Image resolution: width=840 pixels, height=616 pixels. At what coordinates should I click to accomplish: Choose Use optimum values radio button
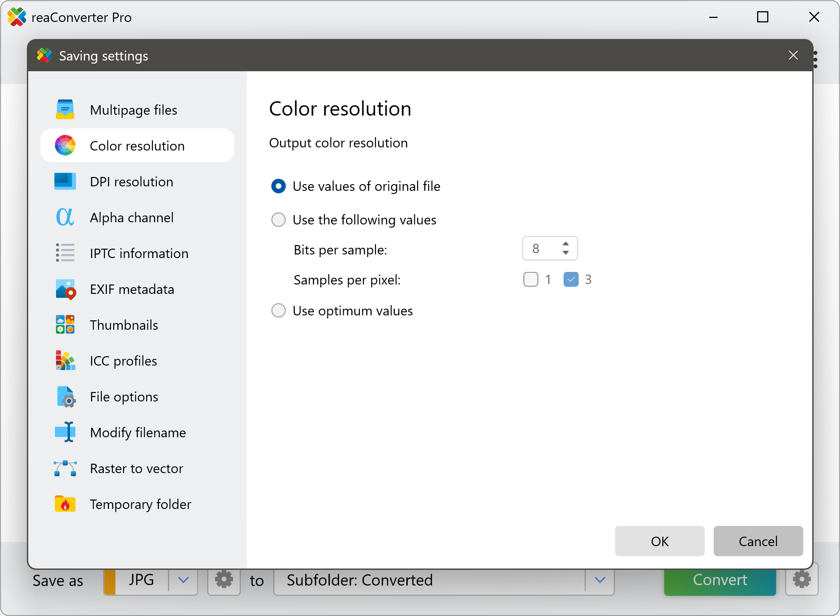[x=279, y=310]
